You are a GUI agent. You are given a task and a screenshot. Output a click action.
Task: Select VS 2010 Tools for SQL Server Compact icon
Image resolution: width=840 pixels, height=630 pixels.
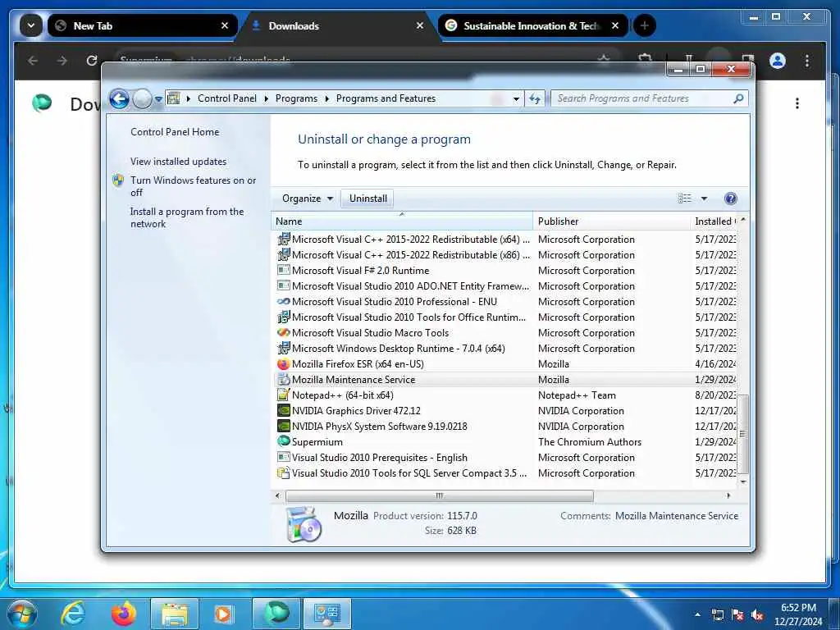click(x=283, y=473)
